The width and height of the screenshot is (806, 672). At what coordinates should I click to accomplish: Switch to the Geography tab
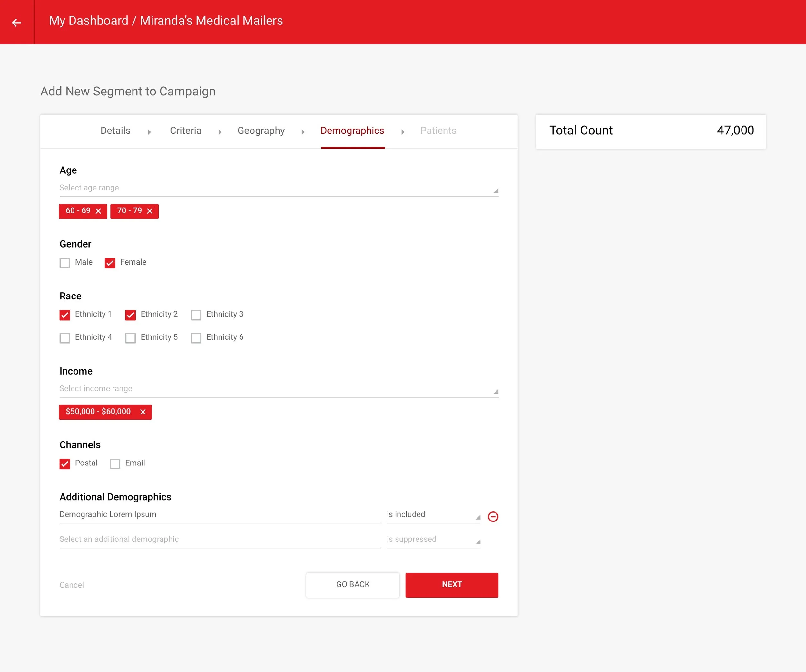(261, 131)
